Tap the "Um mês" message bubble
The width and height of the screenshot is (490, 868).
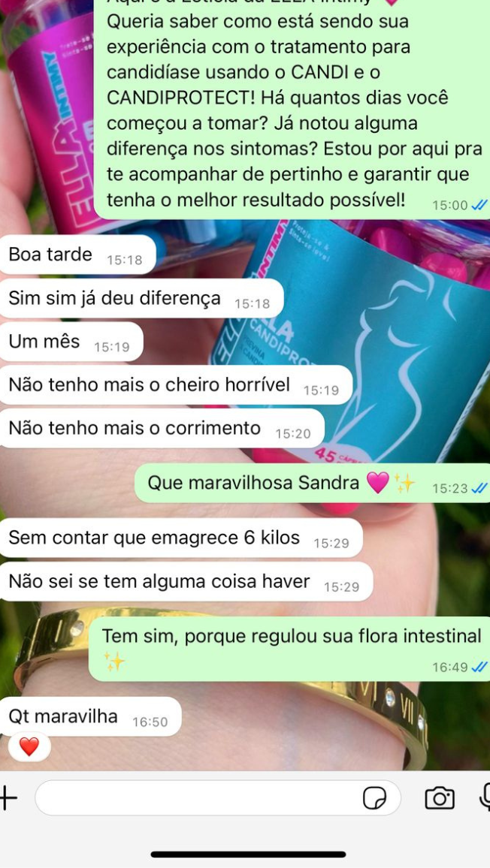pyautogui.click(x=71, y=342)
